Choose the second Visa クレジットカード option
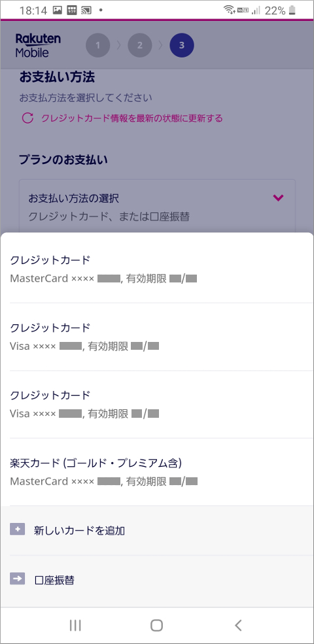Screen dimensions: 314x644 click(157, 405)
